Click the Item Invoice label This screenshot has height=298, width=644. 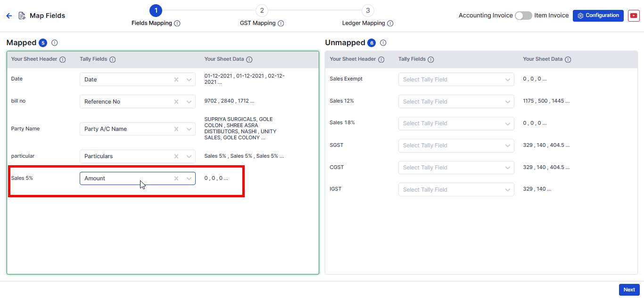pyautogui.click(x=552, y=16)
